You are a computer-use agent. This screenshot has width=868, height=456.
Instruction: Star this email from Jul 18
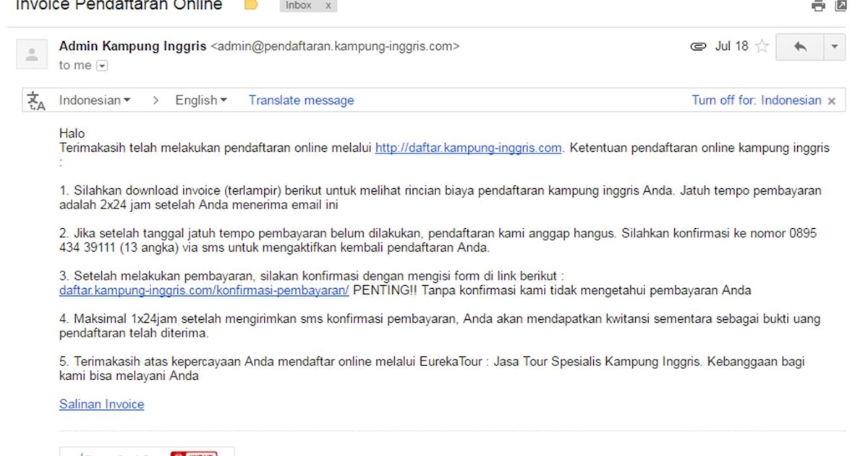tap(762, 46)
